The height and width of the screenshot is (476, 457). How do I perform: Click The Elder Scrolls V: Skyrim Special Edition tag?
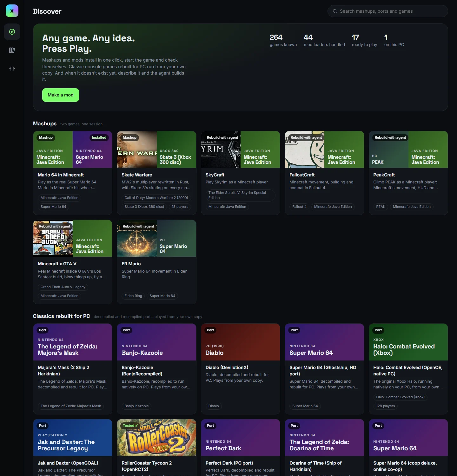tap(240, 195)
